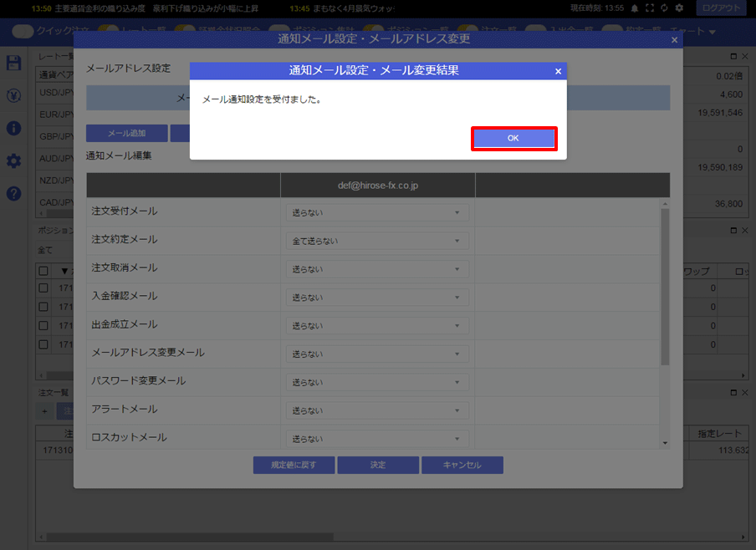This screenshot has width=756, height=550.
Task: Open the ロスカットメール dropdown
Action: 377,439
